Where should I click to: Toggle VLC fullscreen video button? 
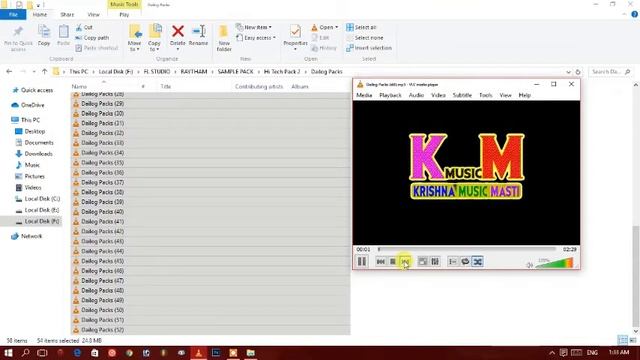(423, 262)
